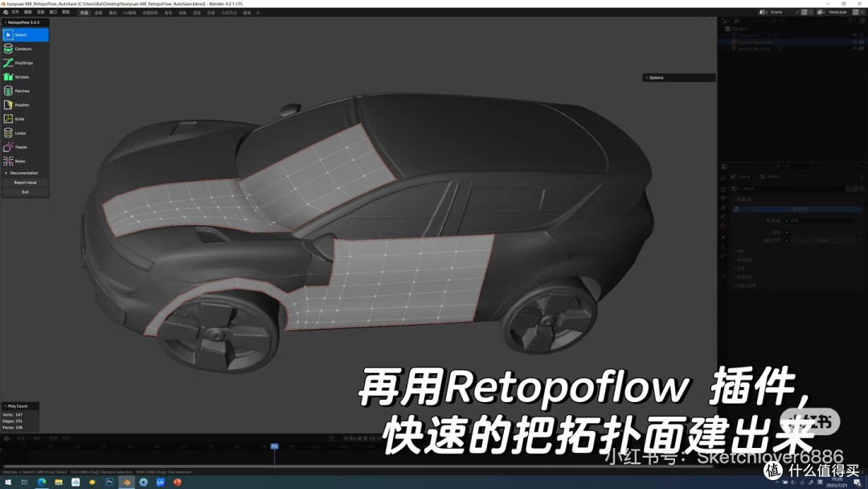
Task: Toggle visibility eye of highlighted outliner row
Action: coord(854,42)
